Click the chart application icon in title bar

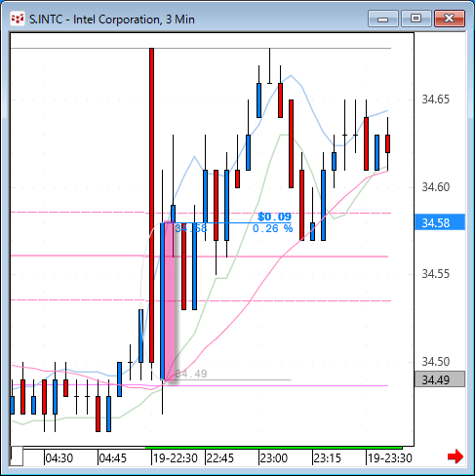18,19
